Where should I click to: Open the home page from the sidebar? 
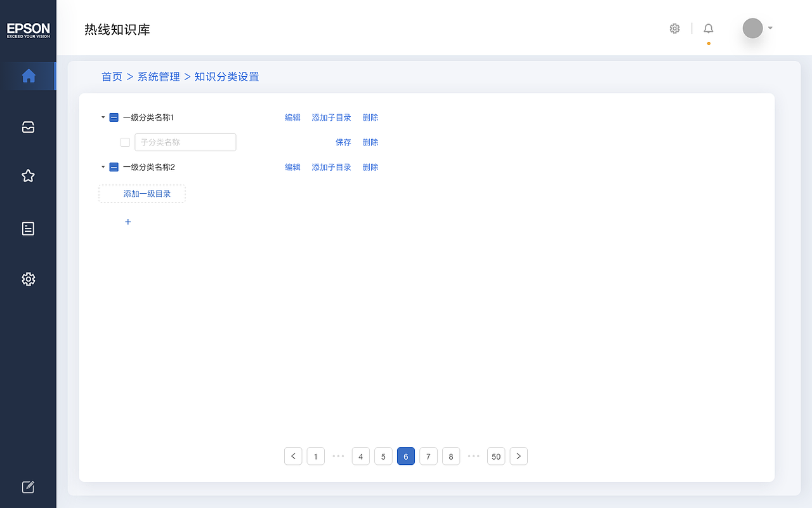29,76
